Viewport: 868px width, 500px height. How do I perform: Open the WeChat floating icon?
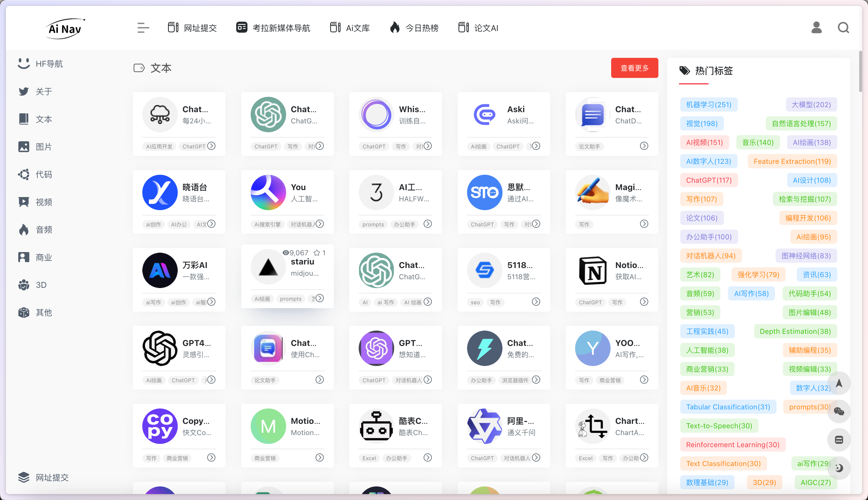tap(839, 411)
